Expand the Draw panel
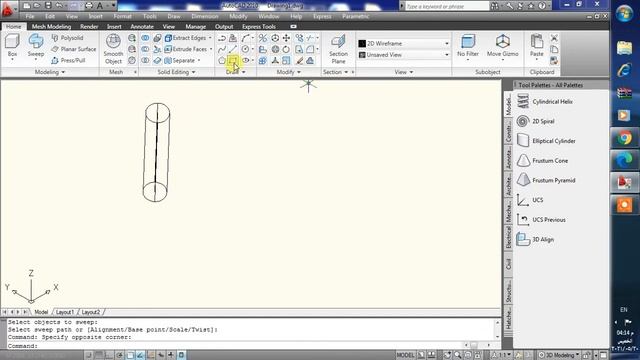This screenshot has width=640, height=360. [236, 72]
